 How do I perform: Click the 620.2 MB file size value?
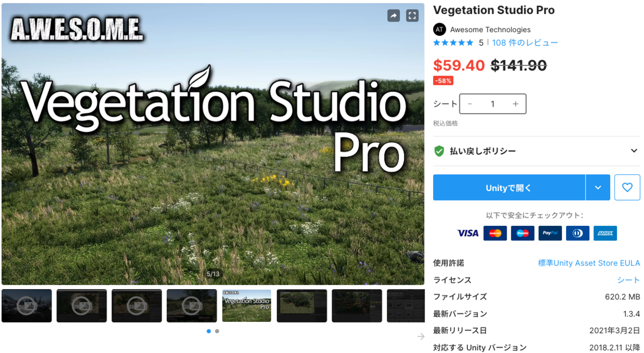[x=623, y=297]
